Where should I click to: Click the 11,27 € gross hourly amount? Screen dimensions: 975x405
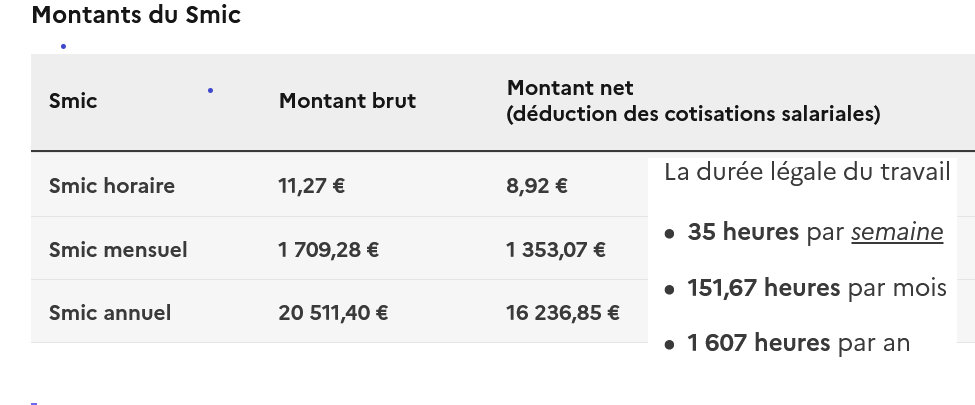312,185
